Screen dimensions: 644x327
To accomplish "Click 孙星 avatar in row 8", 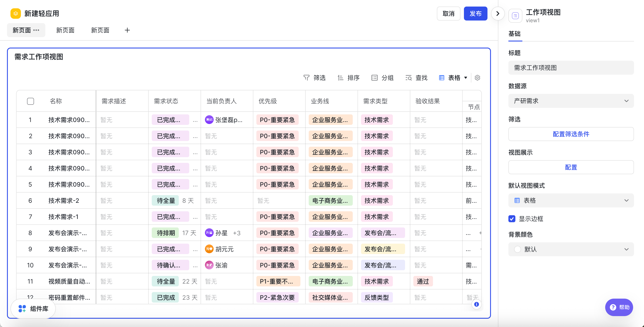I will coord(209,233).
